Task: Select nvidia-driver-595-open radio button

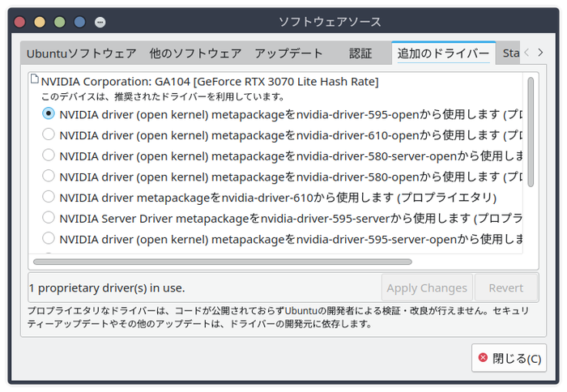Action: click(49, 113)
